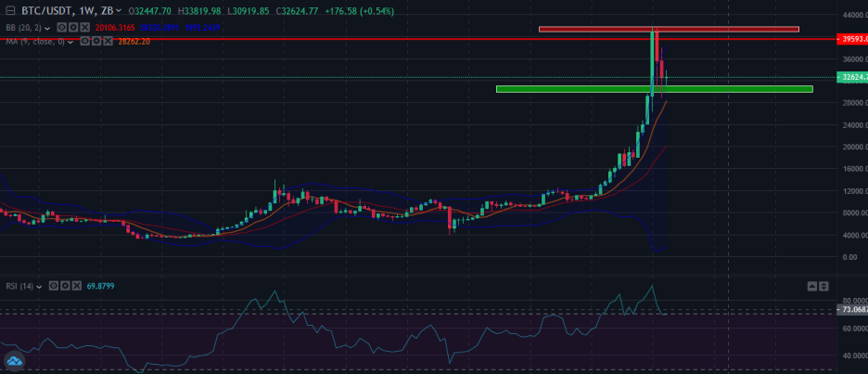Viewport: 868px width, 374px height.
Task: Open the MA indicator settings gear
Action: pos(96,42)
